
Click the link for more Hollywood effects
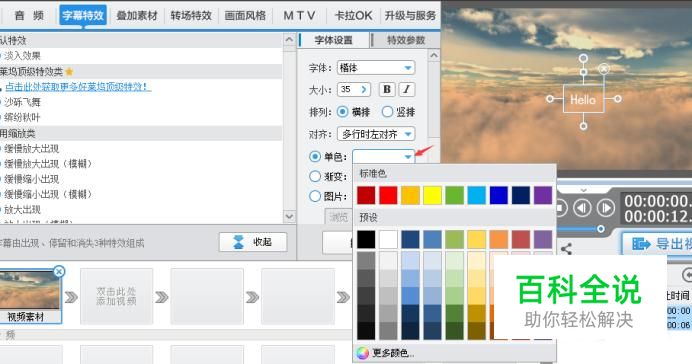tap(78, 86)
